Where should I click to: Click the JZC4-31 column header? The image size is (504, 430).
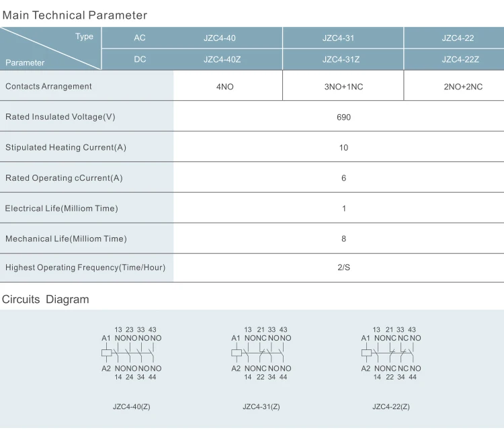338,38
